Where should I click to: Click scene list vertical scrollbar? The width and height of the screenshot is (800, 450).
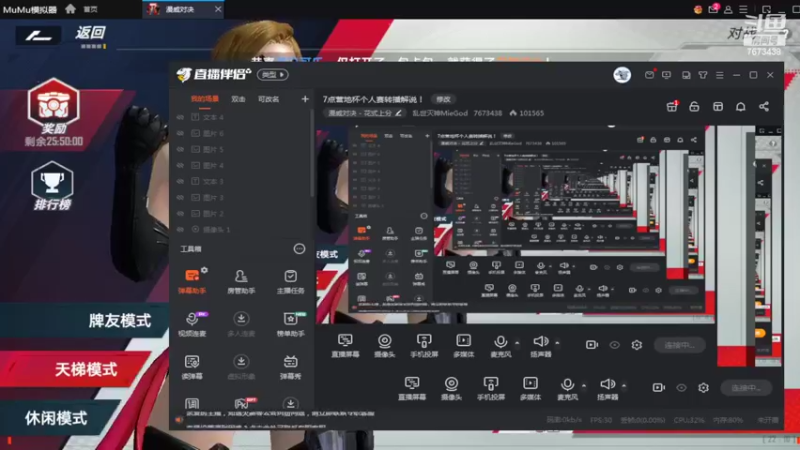point(312,153)
